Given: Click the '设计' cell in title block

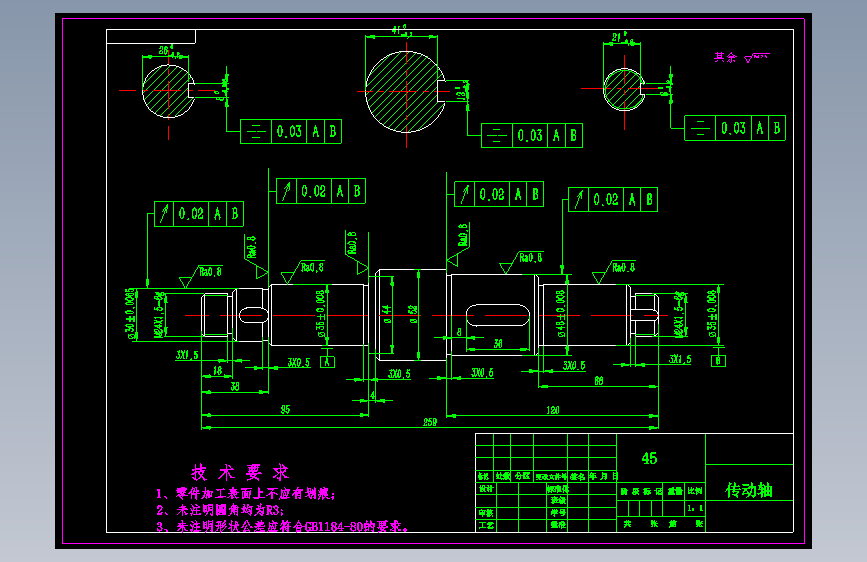Looking at the screenshot, I should pyautogui.click(x=486, y=488).
